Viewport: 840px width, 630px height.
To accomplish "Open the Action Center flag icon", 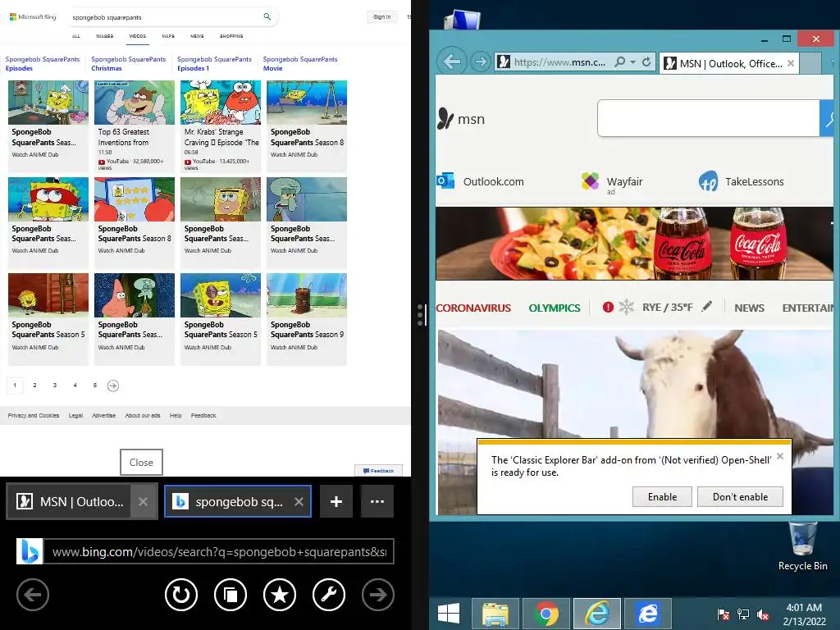I will (x=724, y=614).
